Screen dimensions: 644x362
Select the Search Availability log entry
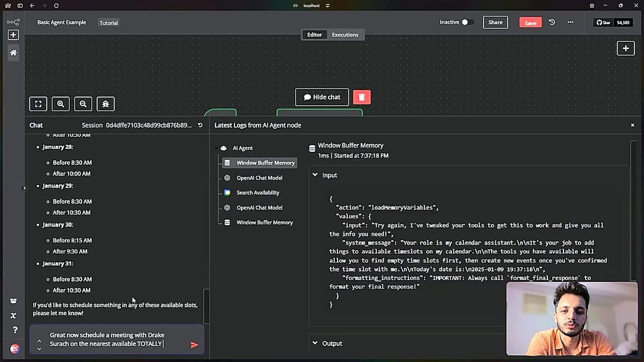[258, 193]
